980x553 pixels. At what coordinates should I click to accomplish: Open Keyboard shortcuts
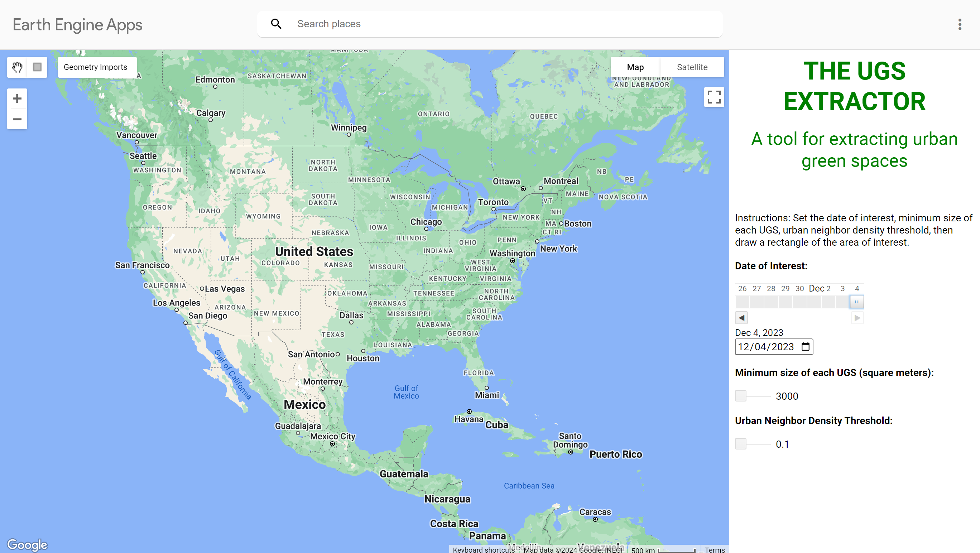coord(483,549)
